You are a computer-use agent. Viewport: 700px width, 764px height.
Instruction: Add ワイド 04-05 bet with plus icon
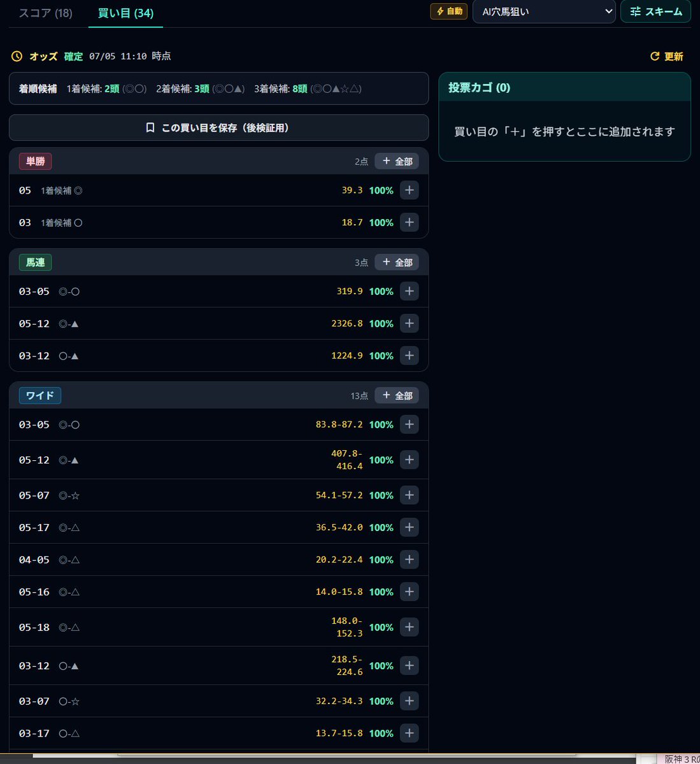tap(409, 560)
